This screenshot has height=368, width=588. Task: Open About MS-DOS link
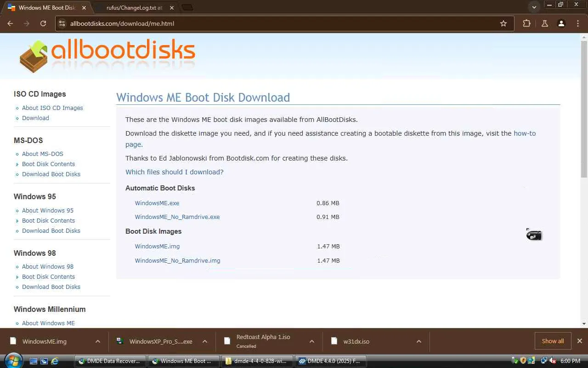click(x=43, y=154)
